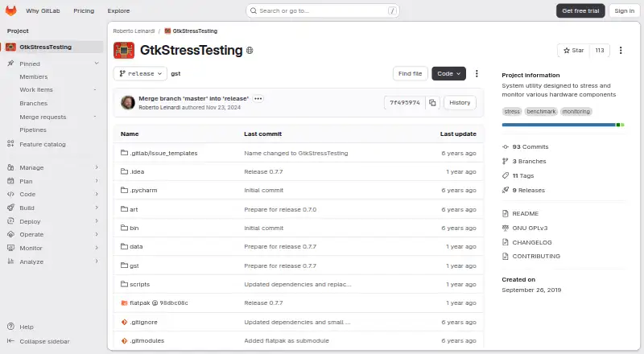
Task: Click the GNU GPLv3 license scale icon
Action: pyautogui.click(x=506, y=228)
